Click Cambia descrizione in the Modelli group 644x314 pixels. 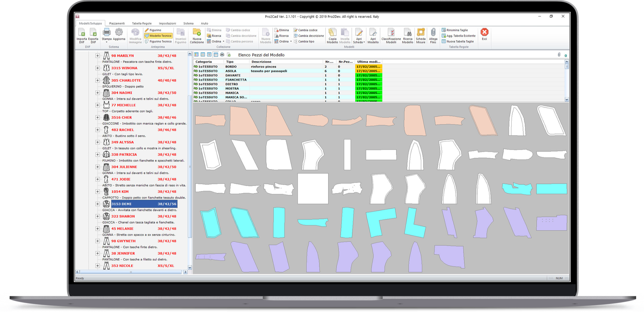(309, 36)
